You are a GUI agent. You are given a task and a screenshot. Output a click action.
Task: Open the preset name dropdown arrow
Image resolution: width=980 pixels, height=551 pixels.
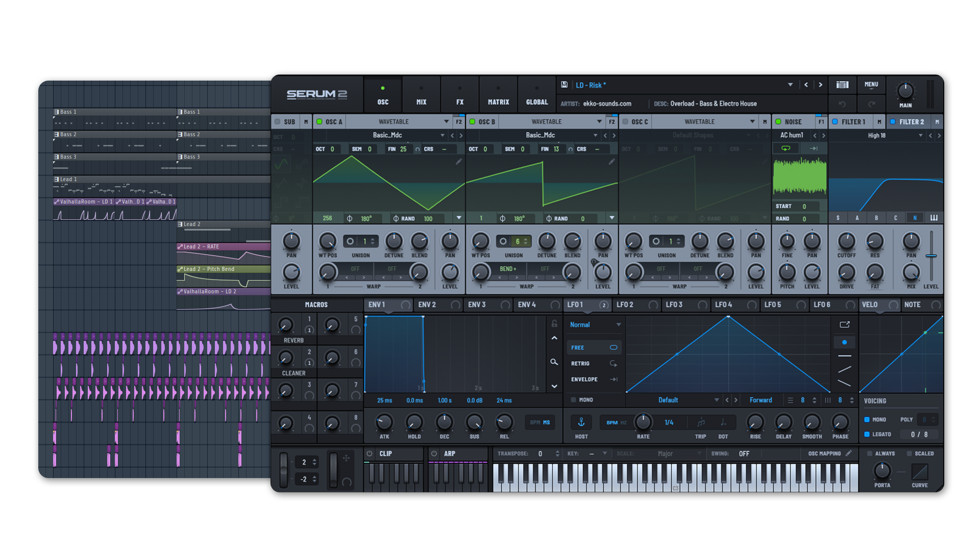pyautogui.click(x=790, y=85)
